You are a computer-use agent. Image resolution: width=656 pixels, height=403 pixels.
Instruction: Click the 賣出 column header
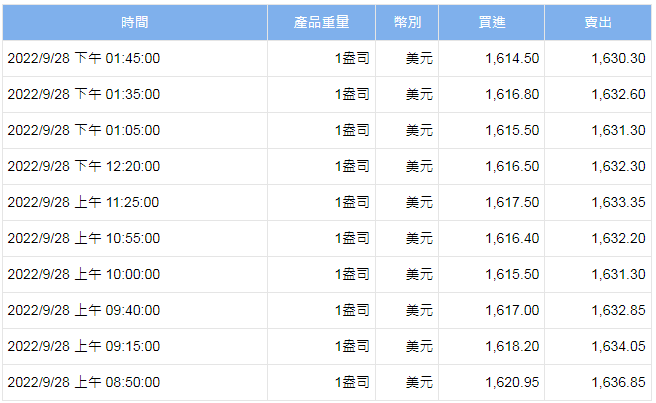(598, 22)
